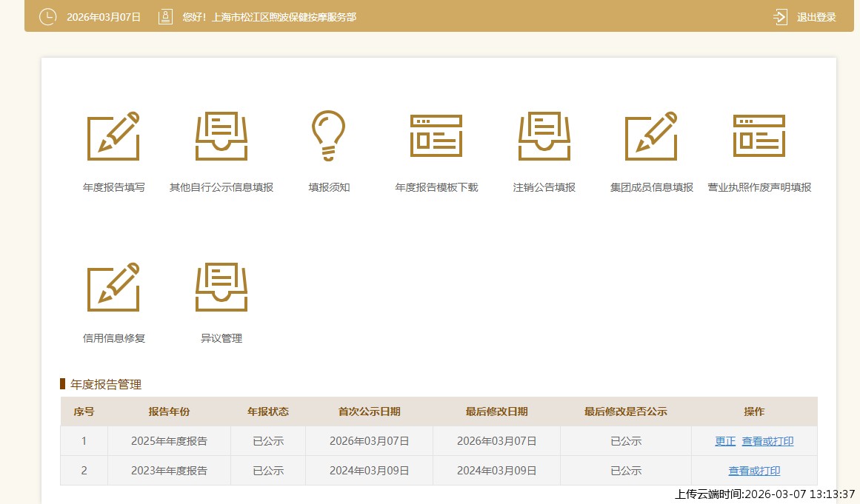Click the 操作 column header
Viewport: 860px width, 504px height.
click(754, 411)
